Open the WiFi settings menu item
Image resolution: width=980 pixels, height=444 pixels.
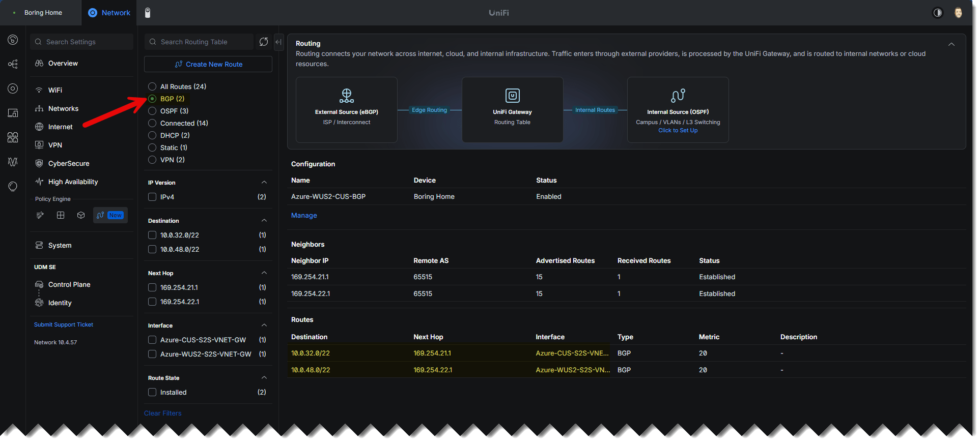click(81, 90)
